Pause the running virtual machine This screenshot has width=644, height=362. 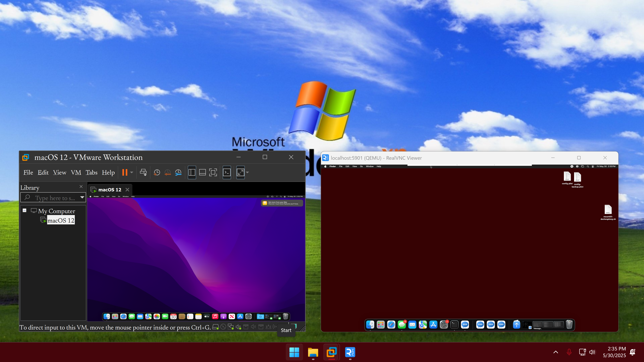tap(125, 172)
